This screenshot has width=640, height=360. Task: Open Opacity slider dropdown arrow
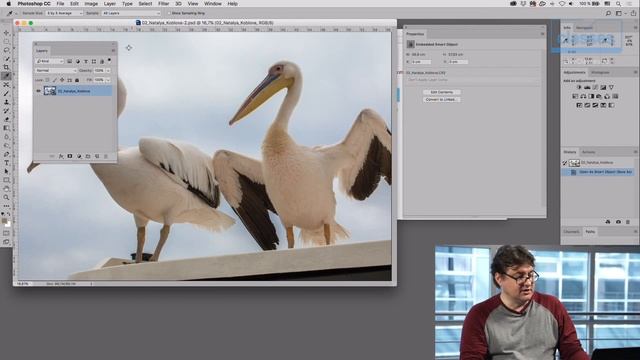coord(108,71)
